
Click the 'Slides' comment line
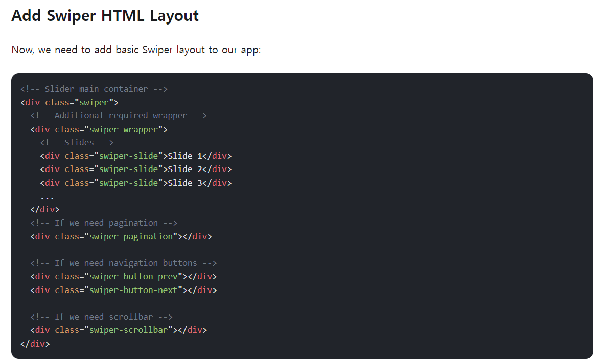click(77, 143)
